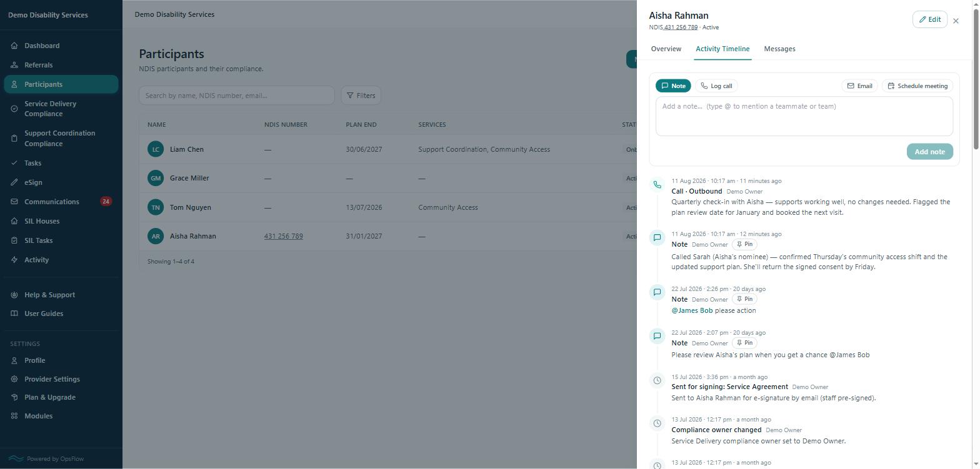Open Activity in the sidebar
Viewport: 980px width, 469px height.
click(61, 260)
